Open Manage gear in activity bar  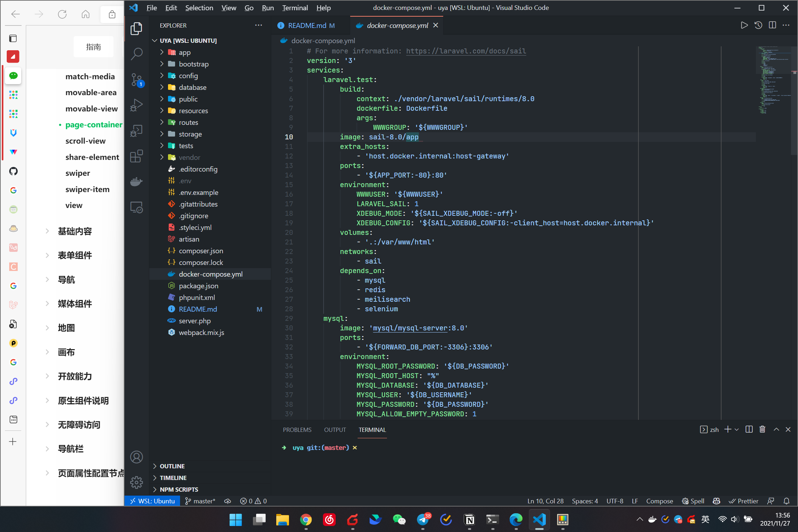(x=137, y=482)
